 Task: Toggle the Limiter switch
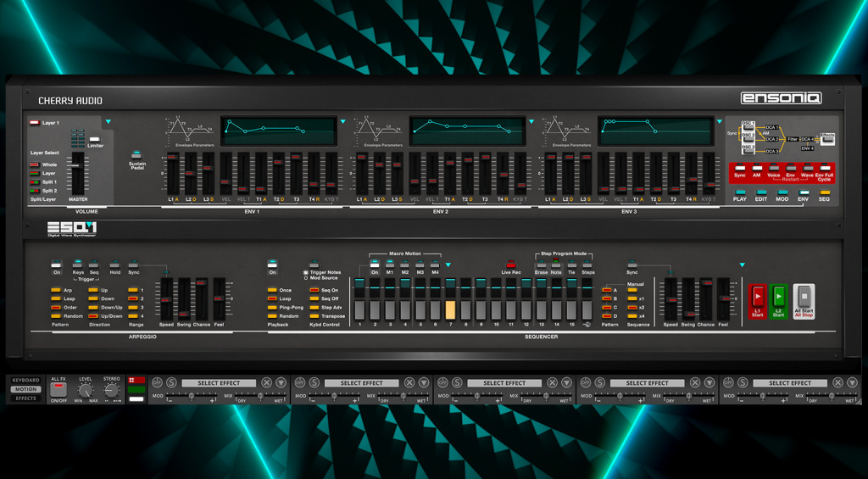(95, 140)
